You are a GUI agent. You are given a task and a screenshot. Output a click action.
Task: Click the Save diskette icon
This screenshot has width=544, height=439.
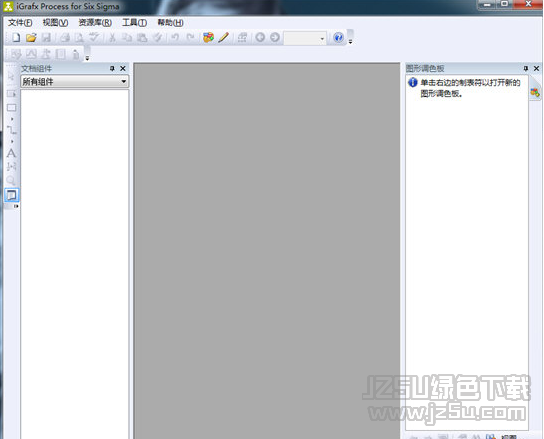click(x=46, y=37)
